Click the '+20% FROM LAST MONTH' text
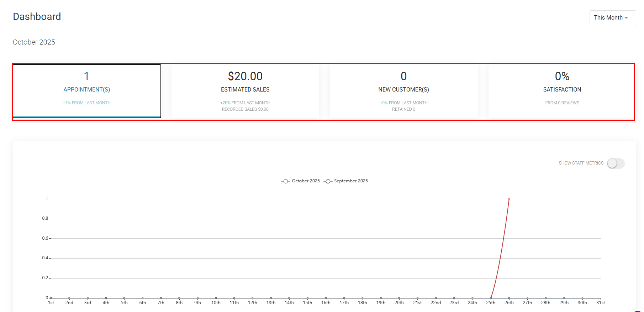 pos(245,103)
